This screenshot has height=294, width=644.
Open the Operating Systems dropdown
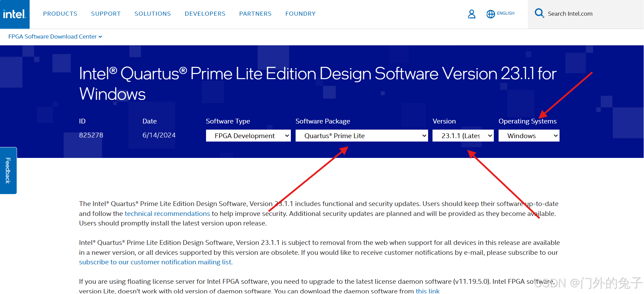coord(529,136)
